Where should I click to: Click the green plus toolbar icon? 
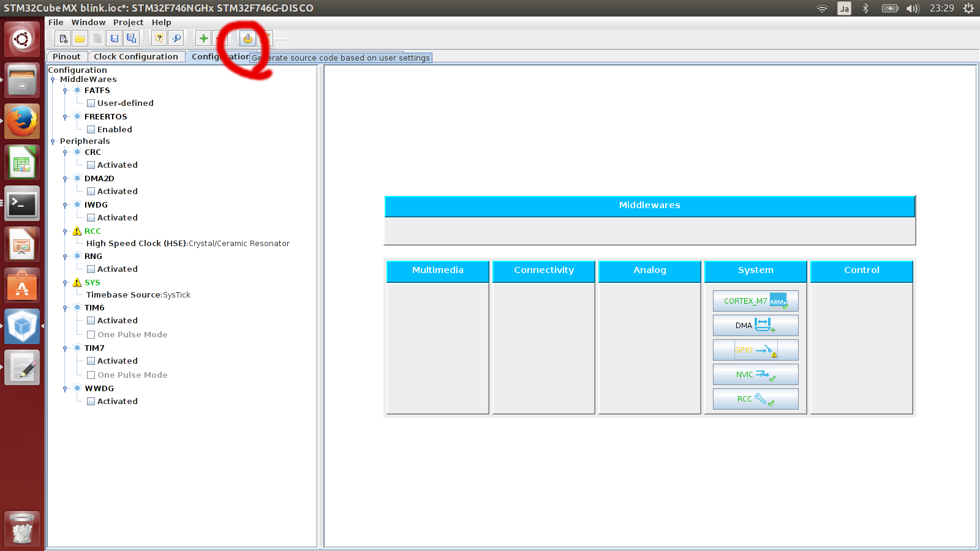(x=203, y=39)
